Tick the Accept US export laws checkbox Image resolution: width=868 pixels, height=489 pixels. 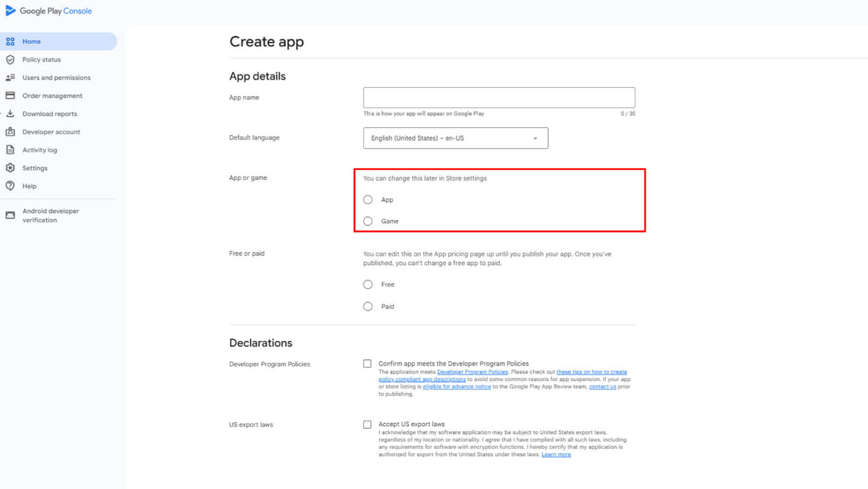click(367, 424)
